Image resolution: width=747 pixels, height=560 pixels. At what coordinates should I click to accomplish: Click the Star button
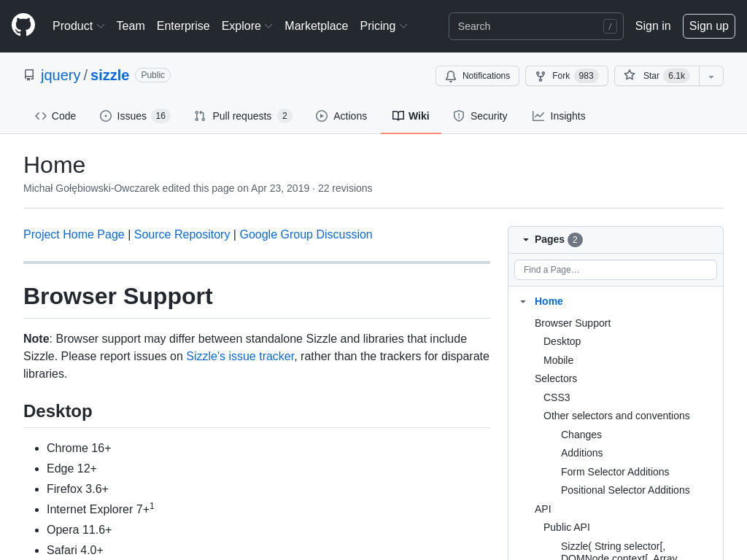tap(657, 76)
